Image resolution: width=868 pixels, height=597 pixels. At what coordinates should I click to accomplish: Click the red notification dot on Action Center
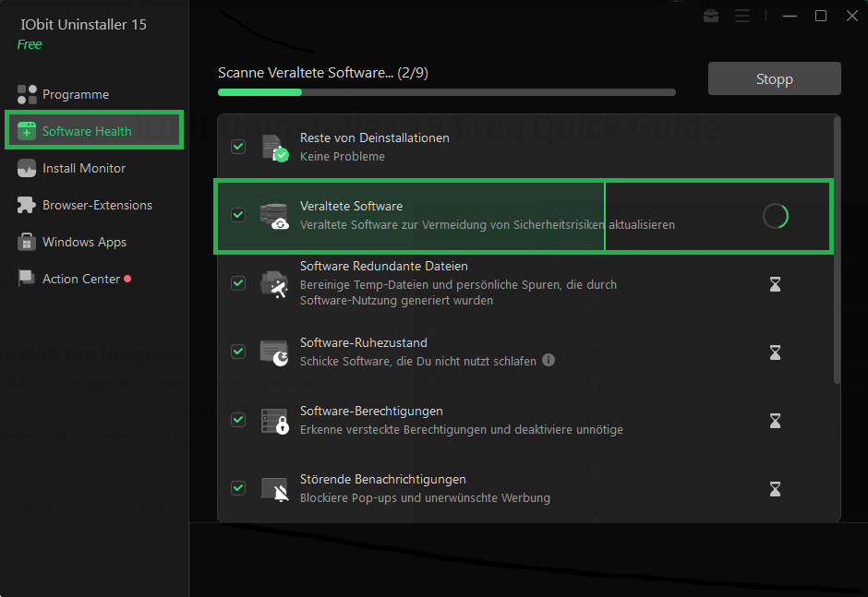127,279
